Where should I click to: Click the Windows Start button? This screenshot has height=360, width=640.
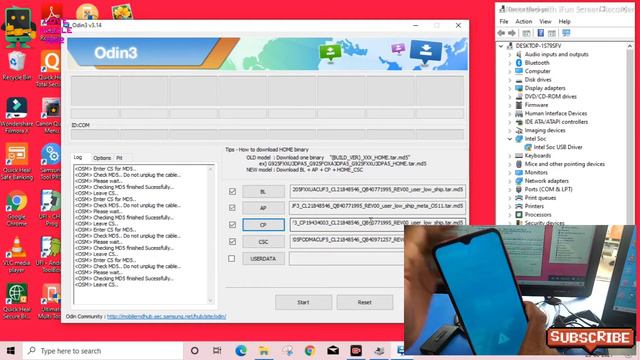[x=11, y=351]
